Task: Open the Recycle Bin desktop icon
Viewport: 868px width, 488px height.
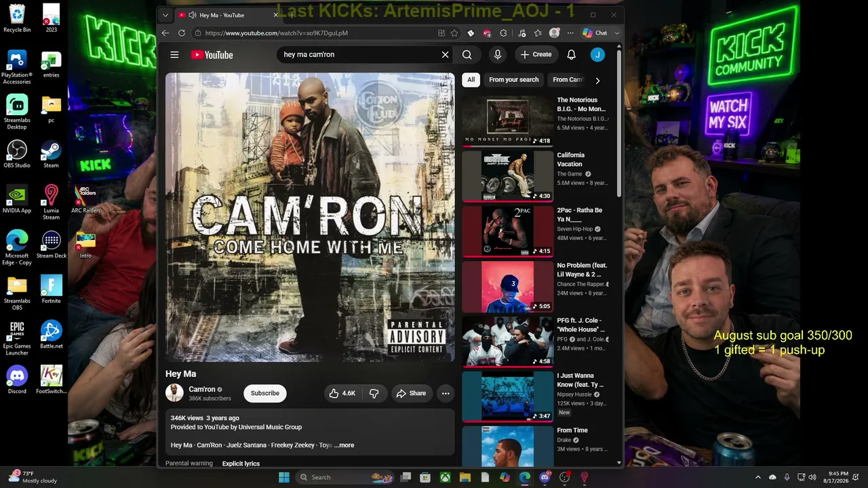Action: 17,18
